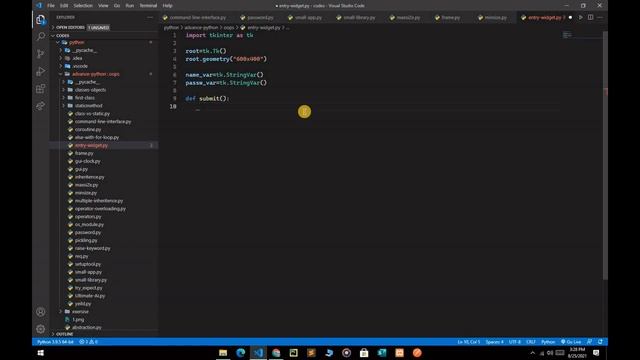Image resolution: width=640 pixels, height=360 pixels.
Task: Open Windows Start menu
Action: pyautogui.click(x=40, y=353)
